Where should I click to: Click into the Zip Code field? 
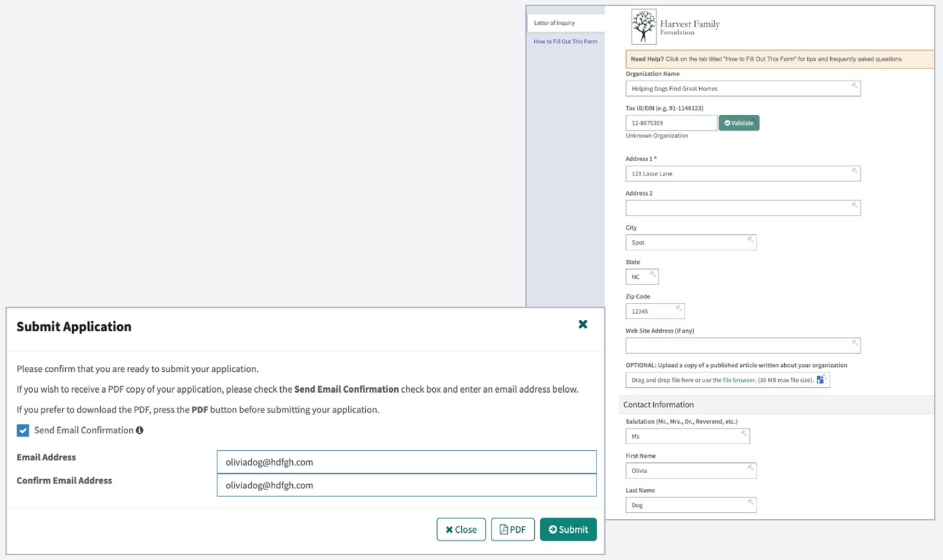coord(651,311)
